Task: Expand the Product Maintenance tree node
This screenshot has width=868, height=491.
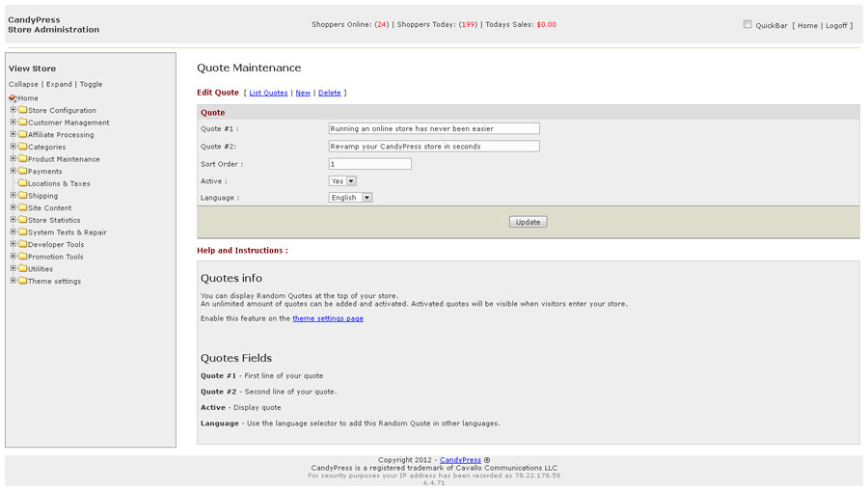Action: click(14, 158)
